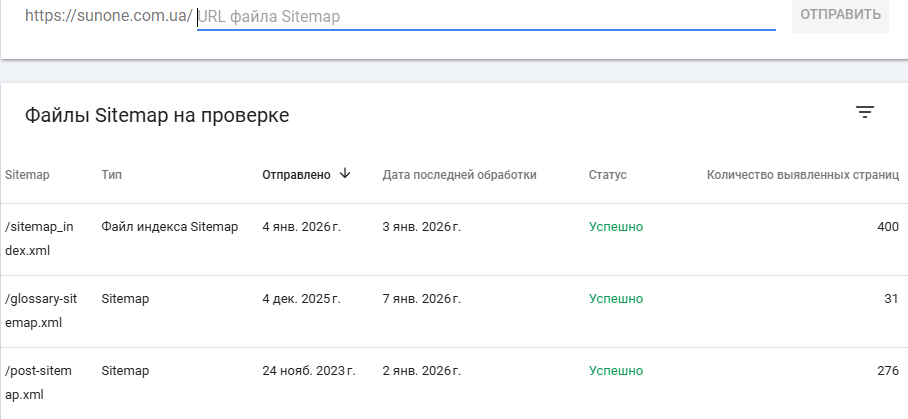
Task: Click the Дата последней обработки column header
Action: 459,175
